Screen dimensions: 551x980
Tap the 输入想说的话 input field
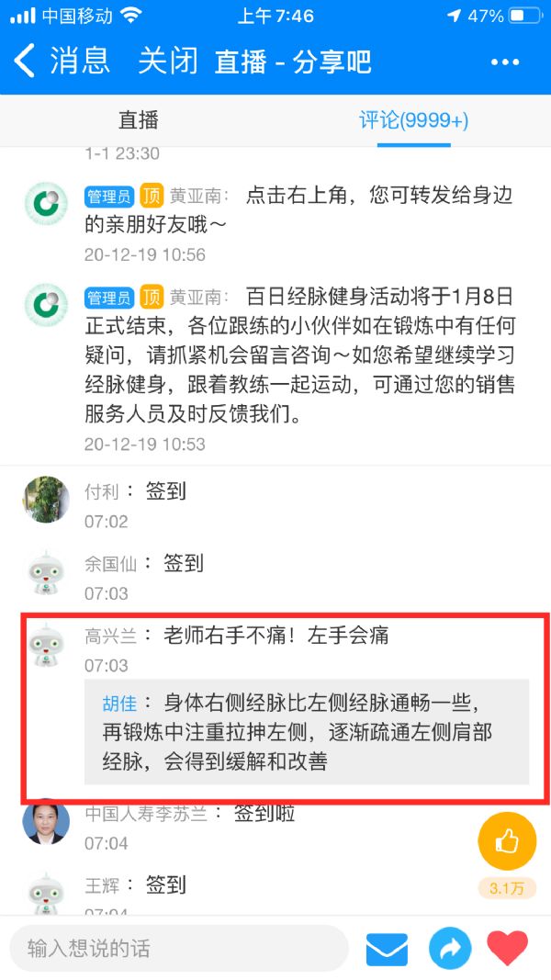179,949
